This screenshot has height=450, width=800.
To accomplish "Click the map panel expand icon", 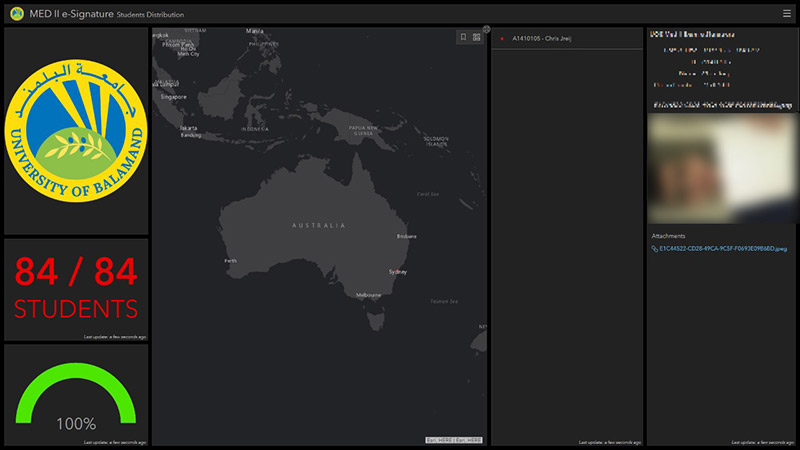I will point(486,29).
